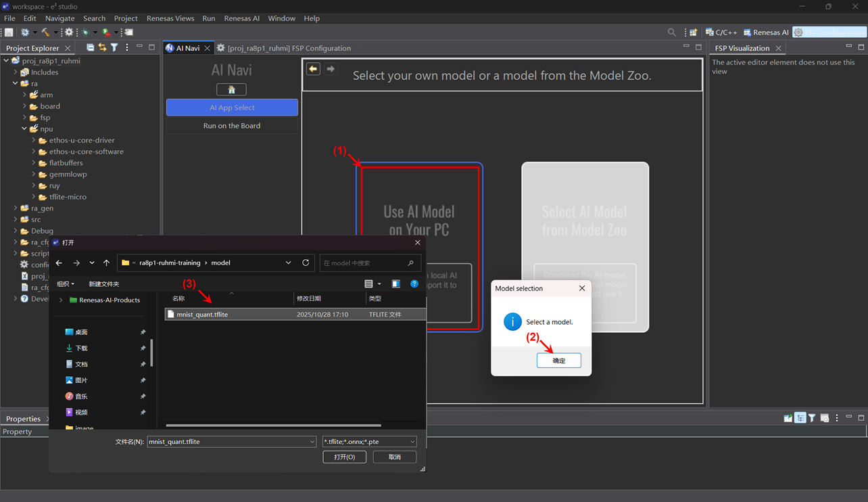The image size is (868, 502).
Task: Click the view layout icon in file dialog
Action: [368, 283]
